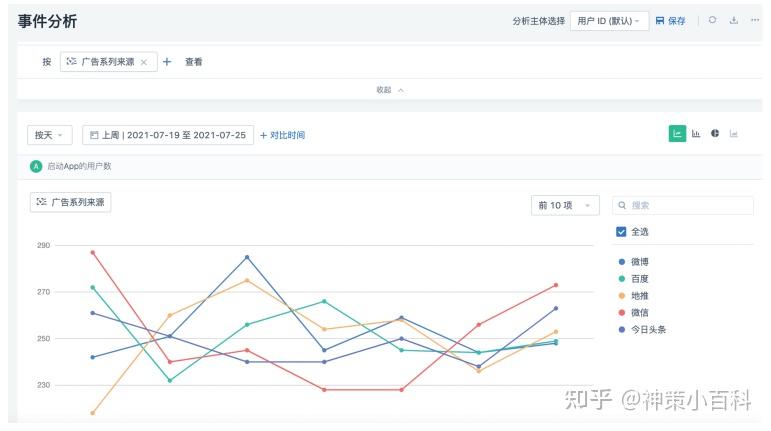Click the 微信 legend color dot
The height and width of the screenshot is (431, 771).
(x=622, y=313)
